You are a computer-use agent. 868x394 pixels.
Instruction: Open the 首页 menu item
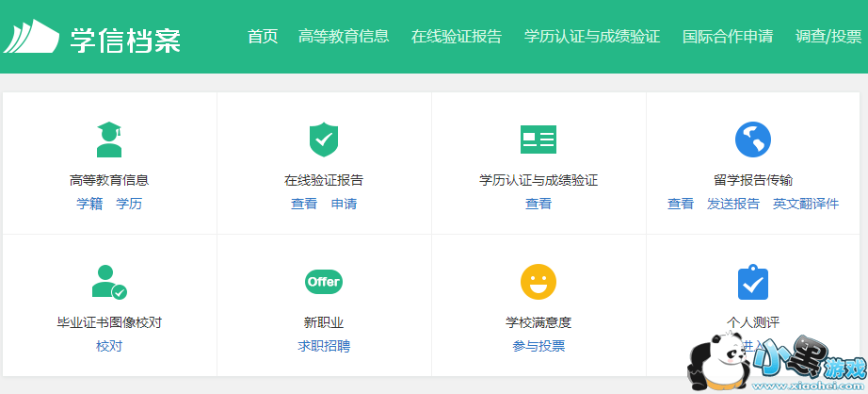(263, 37)
